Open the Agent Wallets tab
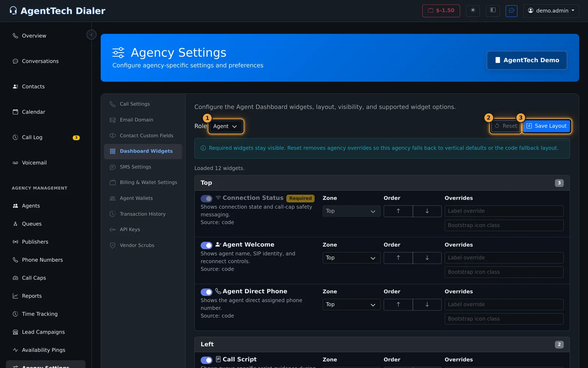 click(143, 198)
